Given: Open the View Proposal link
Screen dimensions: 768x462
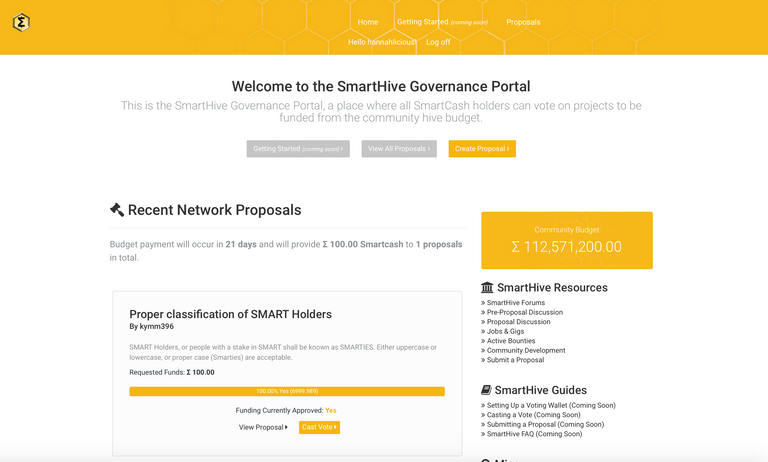Looking at the screenshot, I should [263, 427].
